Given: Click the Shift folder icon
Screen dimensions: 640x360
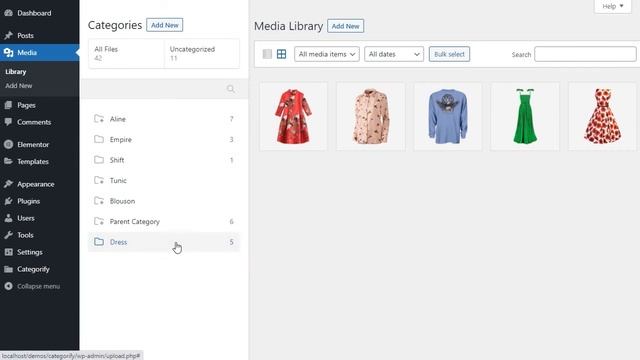Looking at the screenshot, I should click(99, 160).
